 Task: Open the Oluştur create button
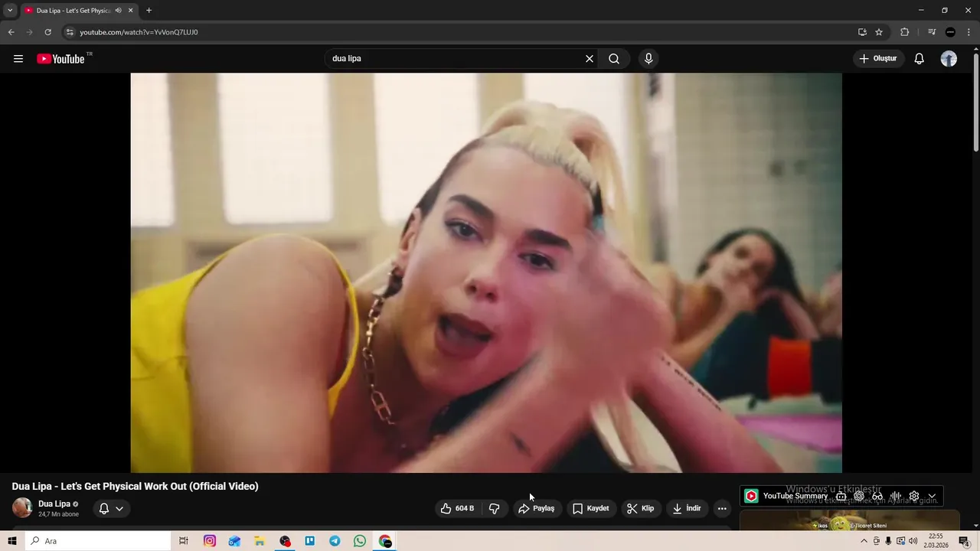pos(879,59)
